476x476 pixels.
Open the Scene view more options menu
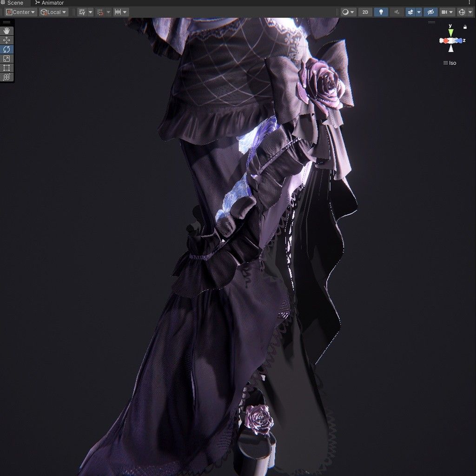(x=469, y=2)
